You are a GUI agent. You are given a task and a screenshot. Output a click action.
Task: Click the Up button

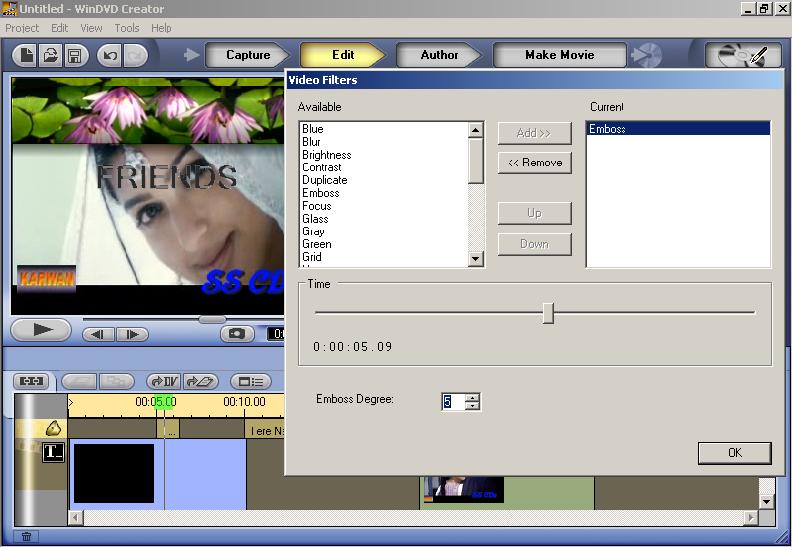point(534,213)
